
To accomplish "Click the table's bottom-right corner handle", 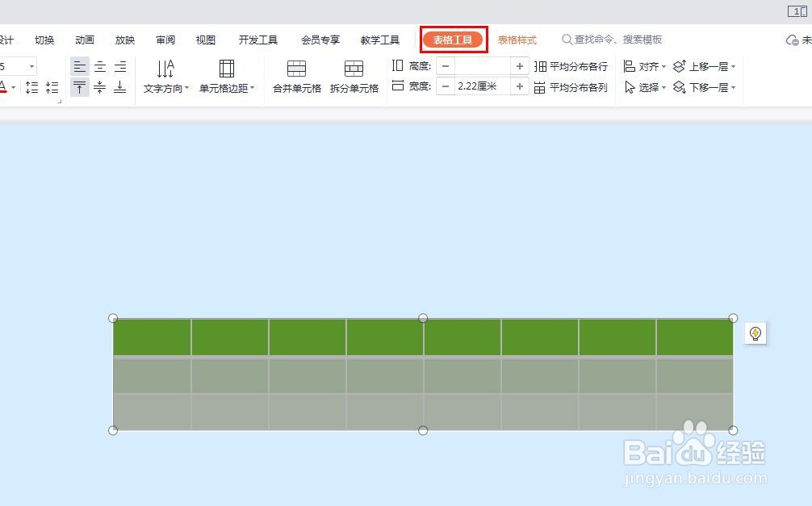I will 733,430.
